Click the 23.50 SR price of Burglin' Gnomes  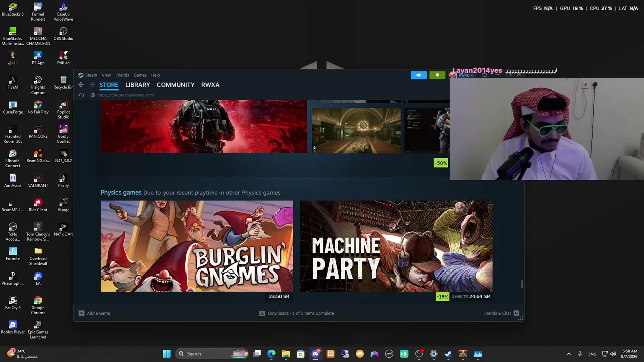279,297
